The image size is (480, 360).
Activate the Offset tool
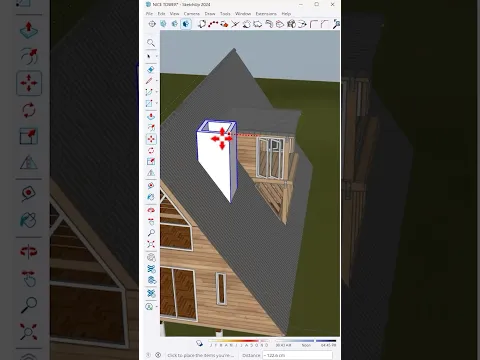(x=151, y=128)
